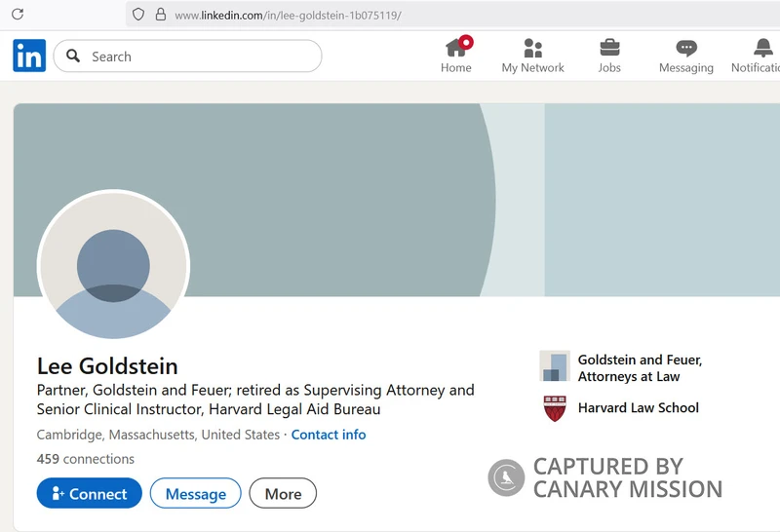Open the Harvard Law School link
This screenshot has width=780, height=532.
pyautogui.click(x=639, y=407)
